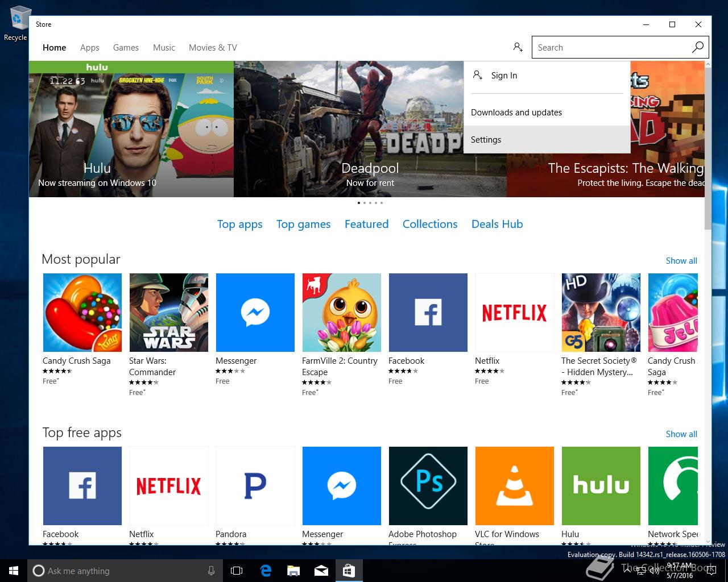The width and height of the screenshot is (728, 582).
Task: Open Netflix tile under Most popular
Action: [515, 313]
